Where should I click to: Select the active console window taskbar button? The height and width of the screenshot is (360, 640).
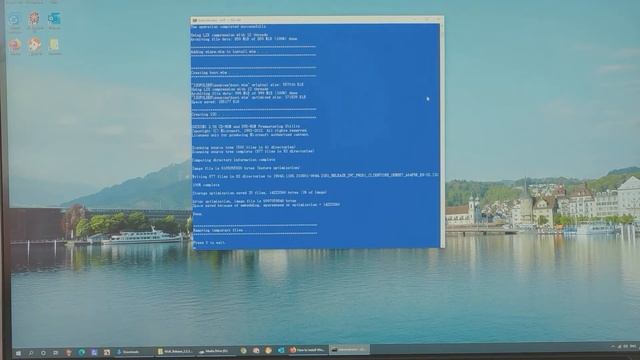(349, 349)
